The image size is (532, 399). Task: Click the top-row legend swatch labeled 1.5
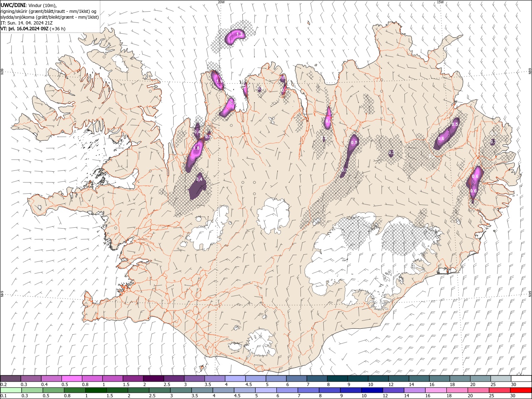click(x=133, y=379)
